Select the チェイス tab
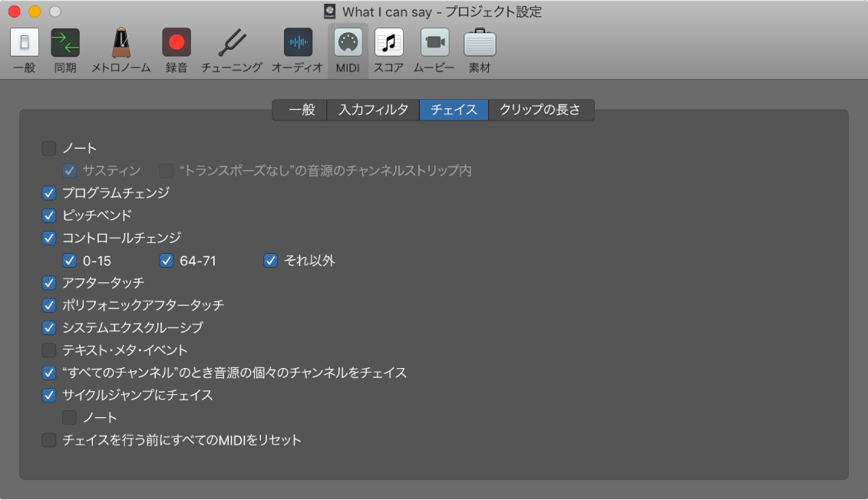This screenshot has width=868, height=500. tap(454, 110)
